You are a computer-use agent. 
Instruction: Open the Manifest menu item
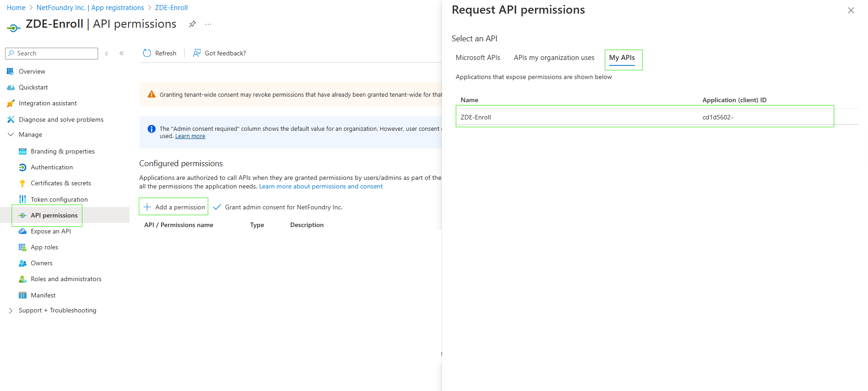tap(43, 295)
